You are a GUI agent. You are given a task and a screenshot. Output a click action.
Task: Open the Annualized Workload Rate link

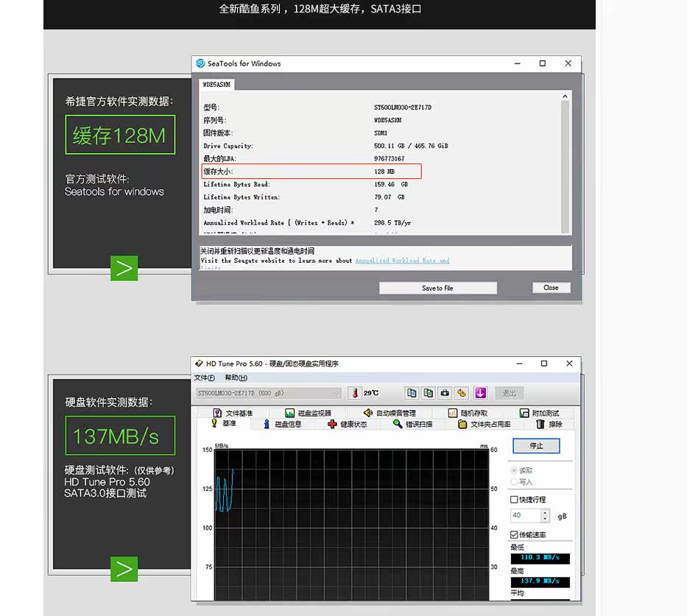pos(402,261)
